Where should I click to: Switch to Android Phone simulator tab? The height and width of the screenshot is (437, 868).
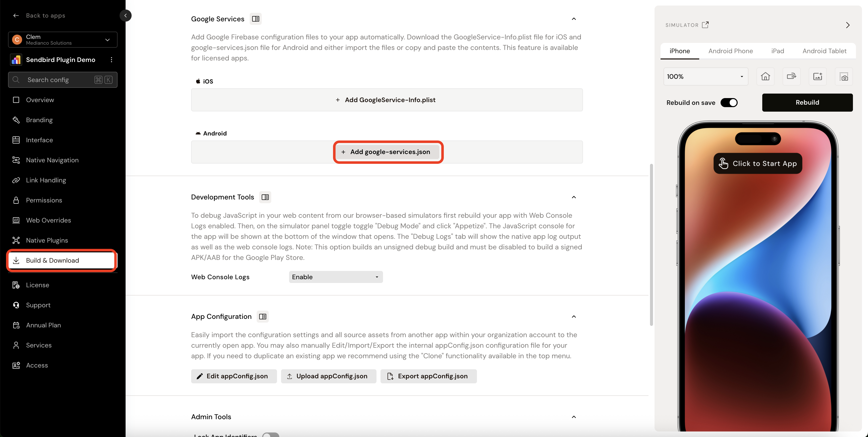(x=730, y=51)
